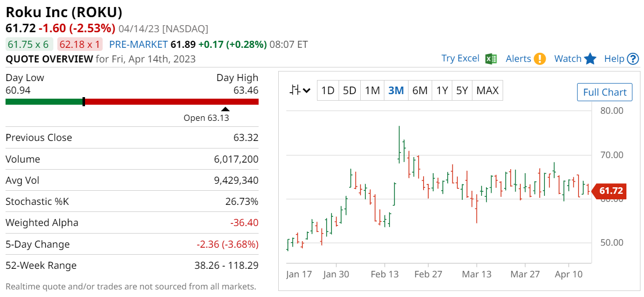
Task: Click the Open 63.13 triangle marker
Action: pyautogui.click(x=225, y=109)
